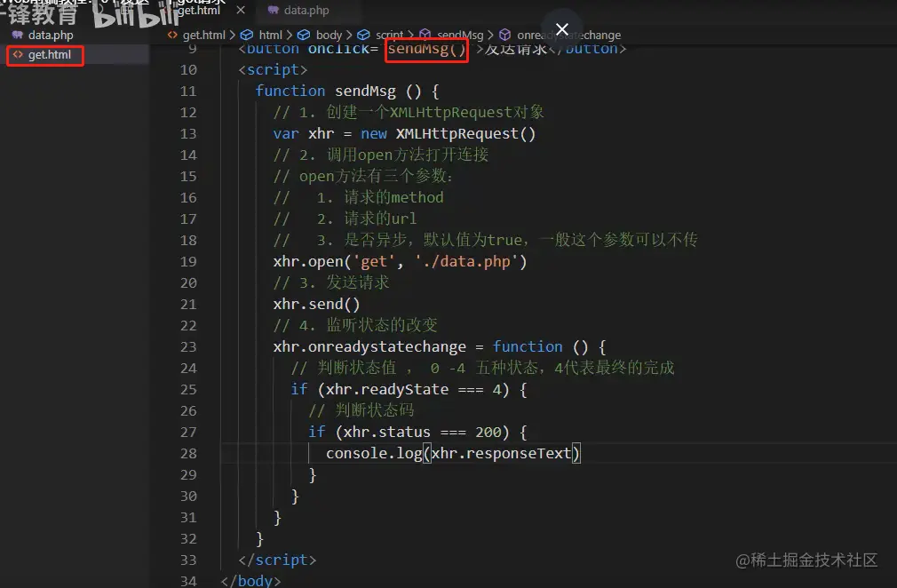Click the PHP icon on the data.php tab
This screenshot has height=588, width=897.
274,10
